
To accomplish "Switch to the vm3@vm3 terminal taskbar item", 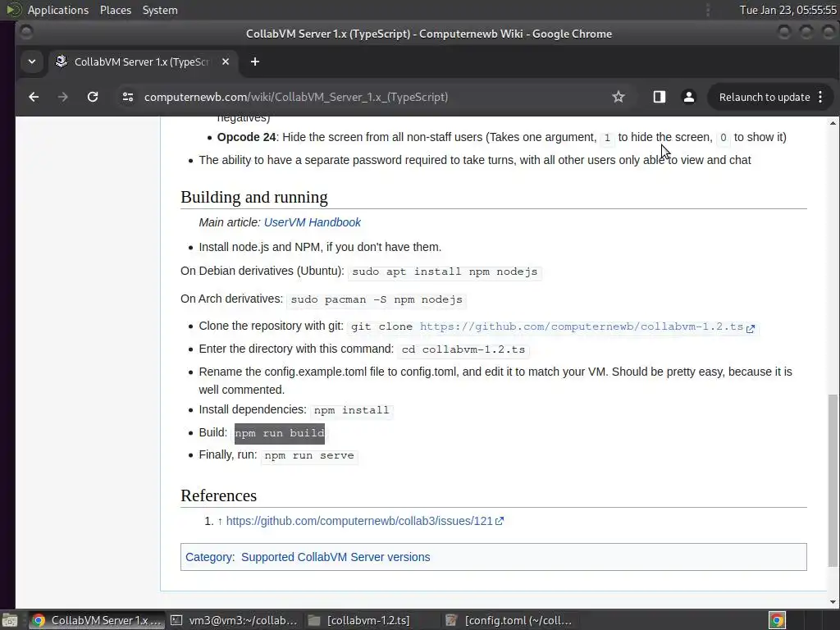I will coord(234,620).
